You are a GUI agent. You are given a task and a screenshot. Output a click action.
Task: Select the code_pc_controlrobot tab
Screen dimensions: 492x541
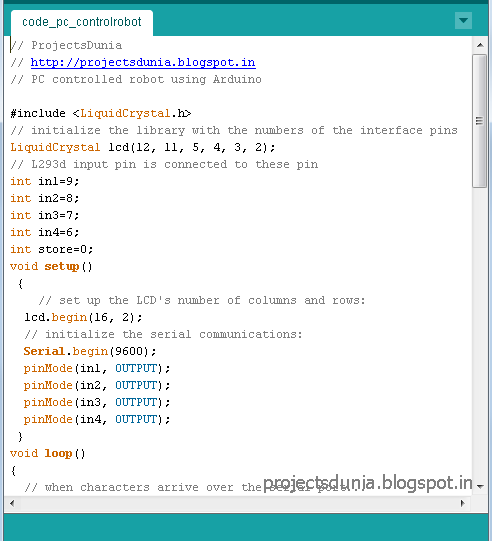pyautogui.click(x=82, y=22)
